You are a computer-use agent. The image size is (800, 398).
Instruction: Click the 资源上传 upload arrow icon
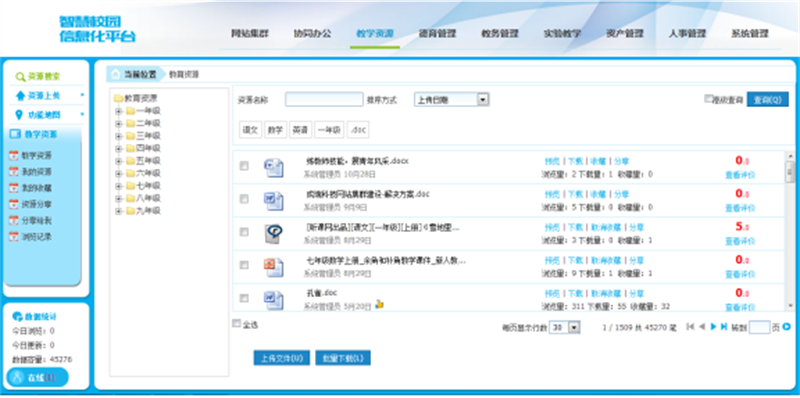pos(20,95)
